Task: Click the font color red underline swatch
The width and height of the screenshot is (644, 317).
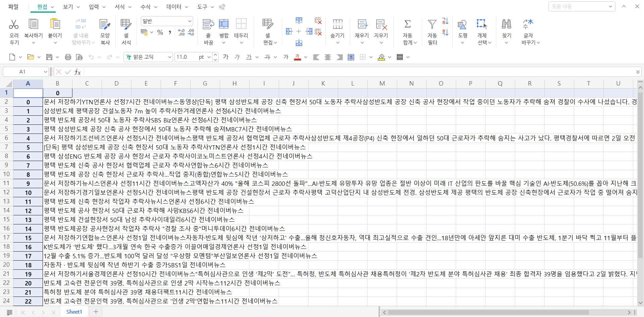Action: coord(297,57)
